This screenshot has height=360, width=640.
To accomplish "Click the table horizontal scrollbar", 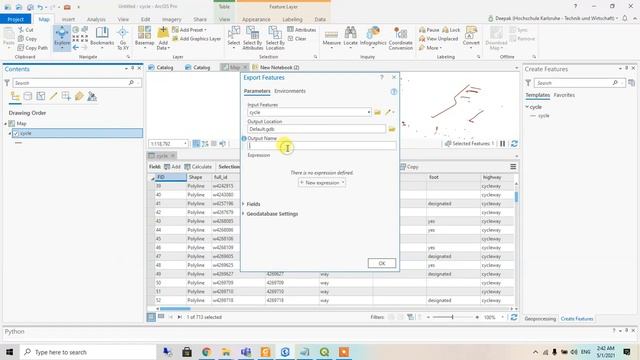I will [x=175, y=309].
